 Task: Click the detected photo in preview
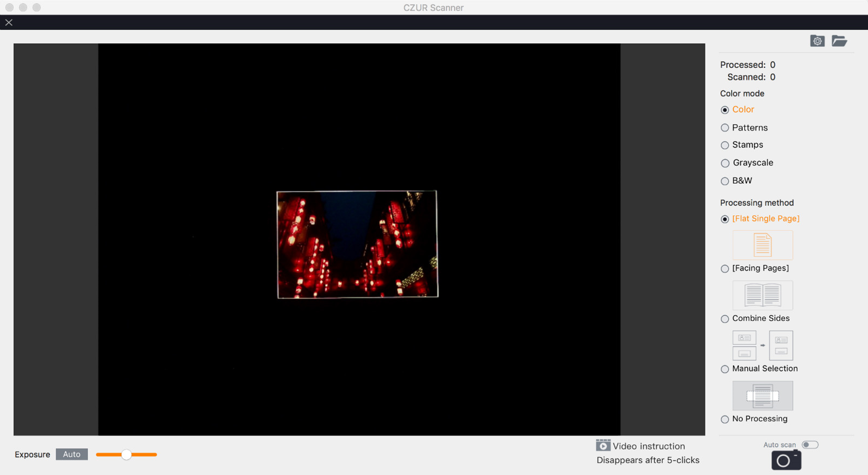coord(358,244)
